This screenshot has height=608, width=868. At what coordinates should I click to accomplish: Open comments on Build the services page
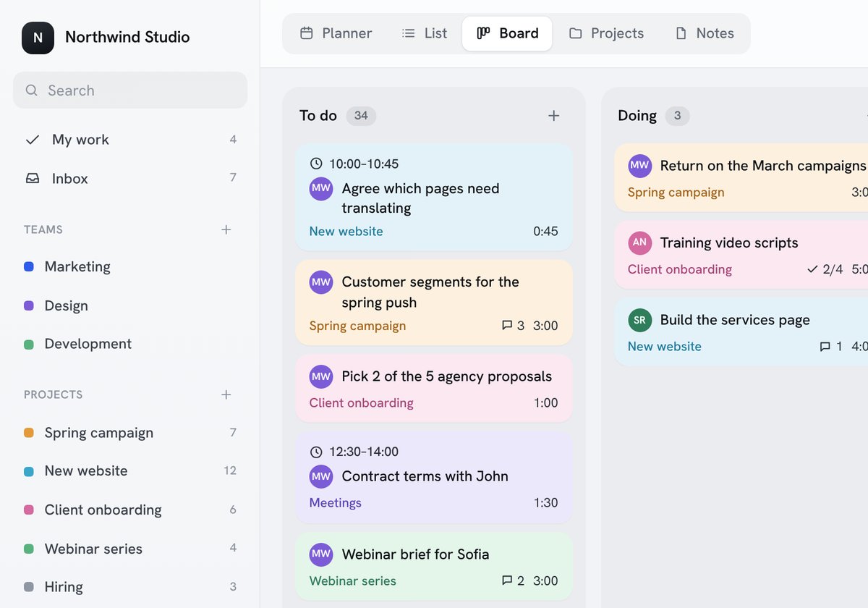831,346
